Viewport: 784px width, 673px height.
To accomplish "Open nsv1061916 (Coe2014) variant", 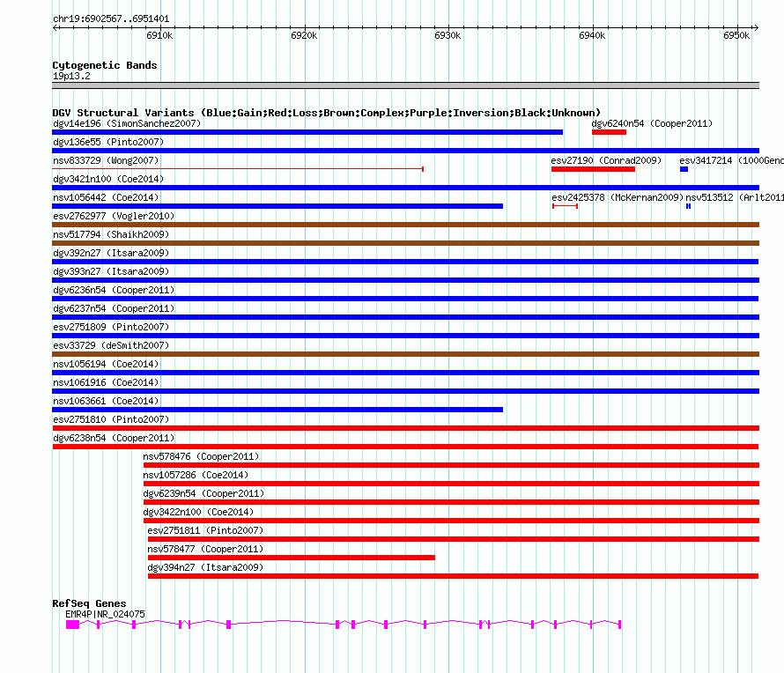I will point(106,382).
